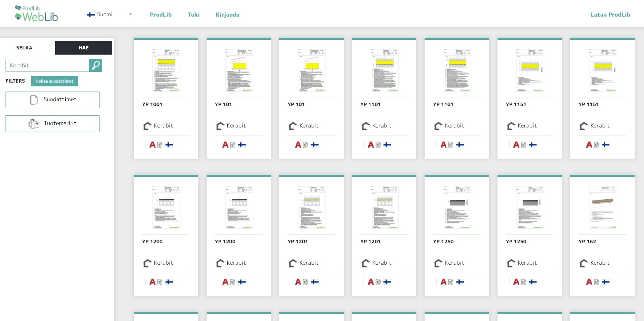This screenshot has width=644, height=321.
Task: Click Finnish flag on YP 1001 card
Action: click(x=169, y=145)
